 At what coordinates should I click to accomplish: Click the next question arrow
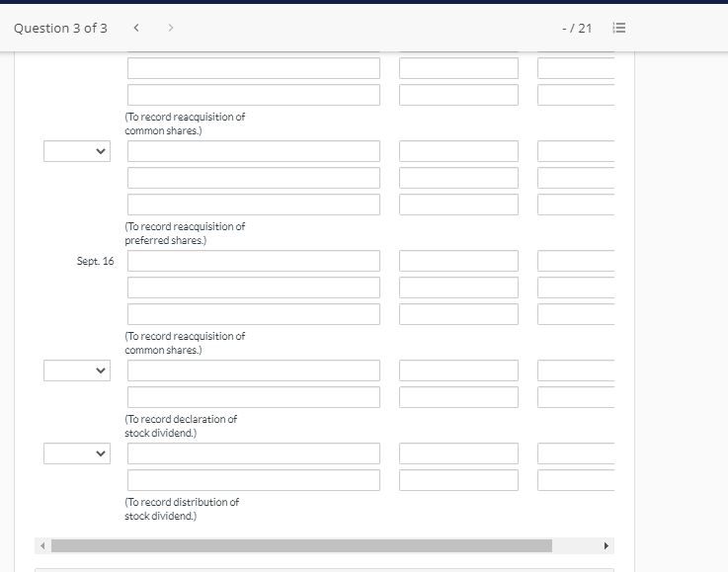click(x=170, y=28)
